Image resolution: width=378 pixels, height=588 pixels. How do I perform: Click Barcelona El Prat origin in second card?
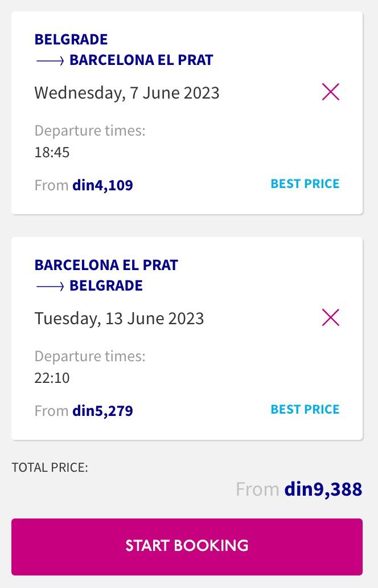click(x=106, y=265)
